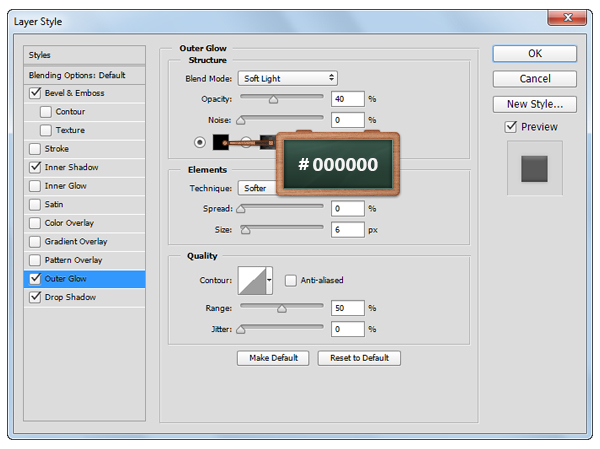The width and height of the screenshot is (600, 449).
Task: Disable the Bevel & Emboss checkbox
Action: [37, 93]
